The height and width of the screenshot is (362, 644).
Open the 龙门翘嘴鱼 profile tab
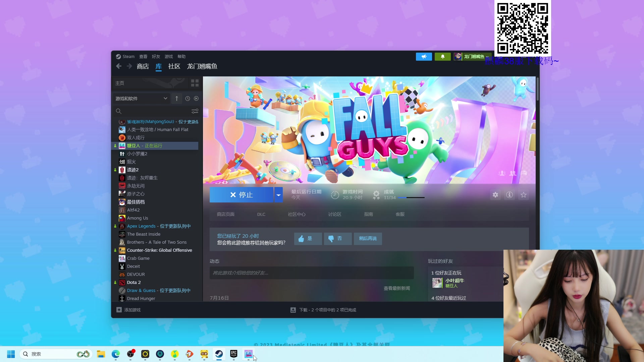click(x=202, y=66)
